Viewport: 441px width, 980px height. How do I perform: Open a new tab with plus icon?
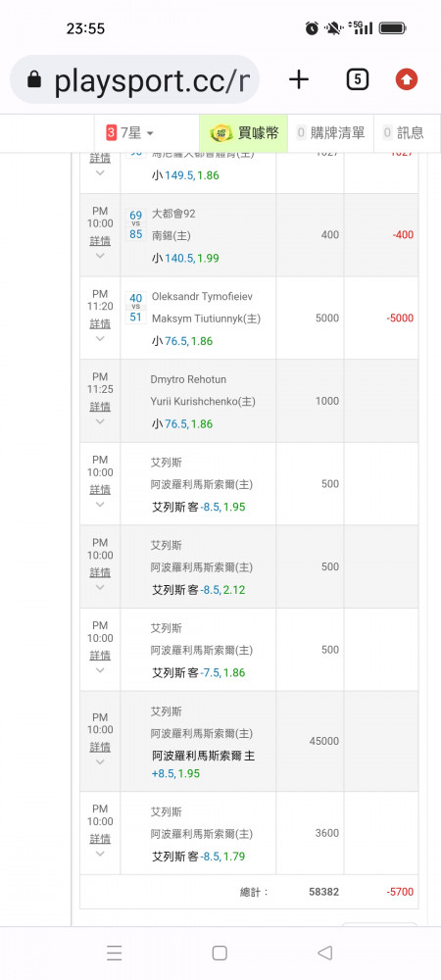click(x=299, y=79)
